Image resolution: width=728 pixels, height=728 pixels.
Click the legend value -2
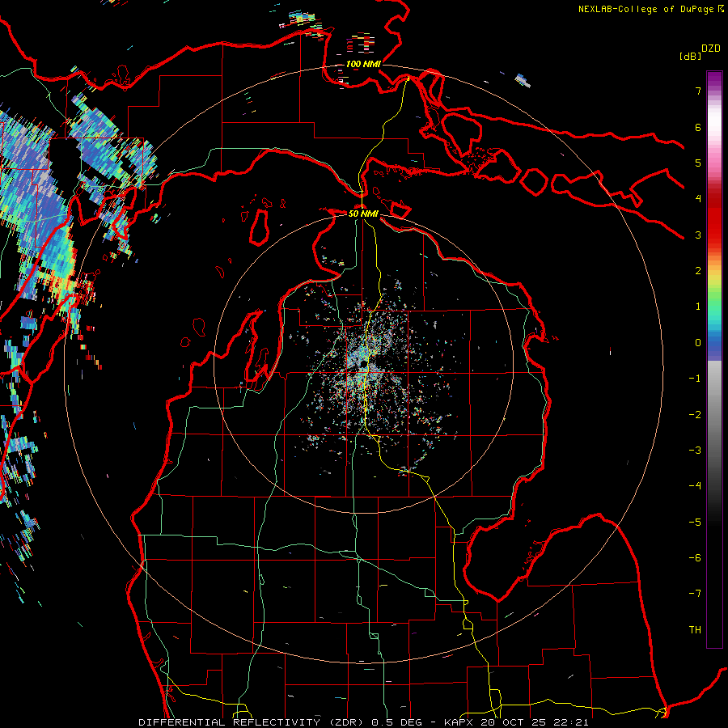pos(695,415)
